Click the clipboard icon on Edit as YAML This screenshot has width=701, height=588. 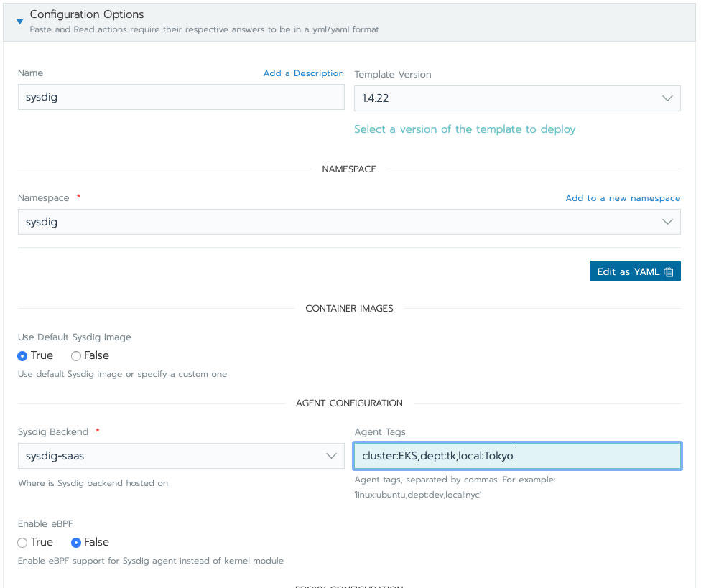point(669,271)
